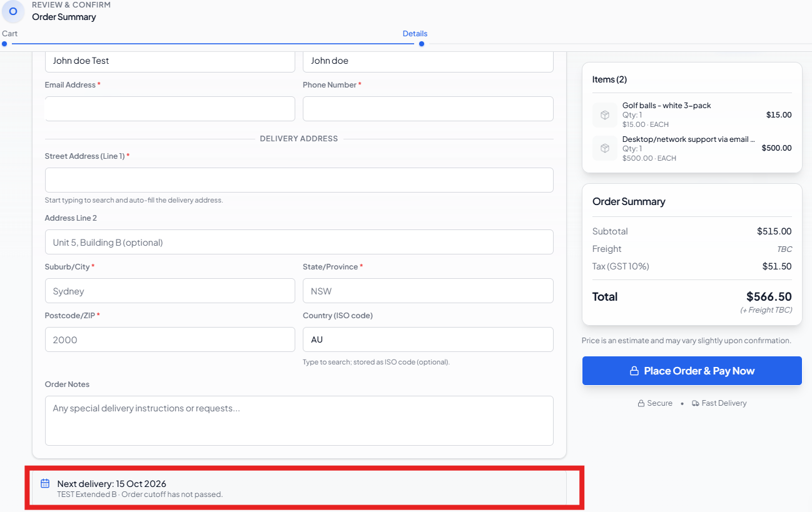Image resolution: width=812 pixels, height=512 pixels.
Task: Click the Street Address (Line 1) field
Action: pyautogui.click(x=299, y=180)
